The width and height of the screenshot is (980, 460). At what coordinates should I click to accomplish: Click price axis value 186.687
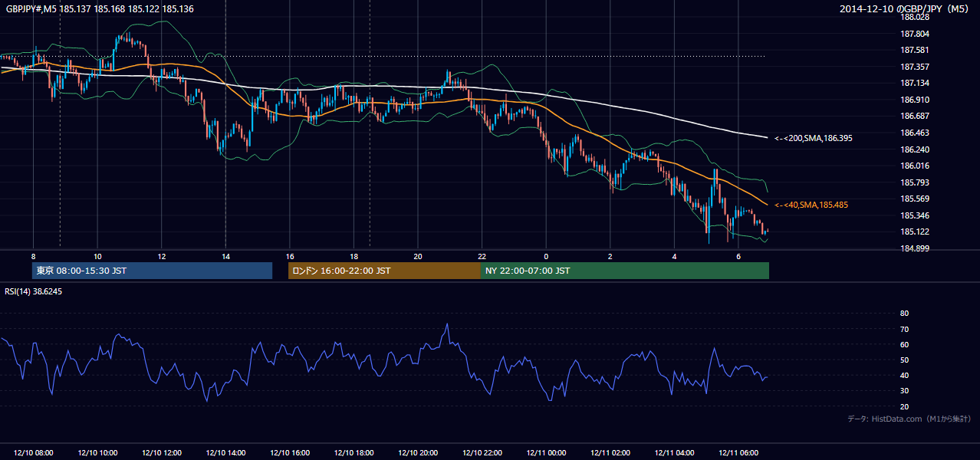tap(915, 116)
